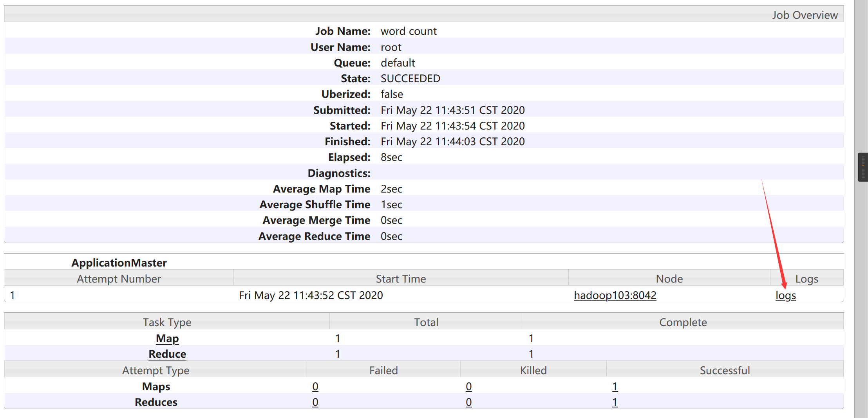Click the Start Time column header

[401, 279]
